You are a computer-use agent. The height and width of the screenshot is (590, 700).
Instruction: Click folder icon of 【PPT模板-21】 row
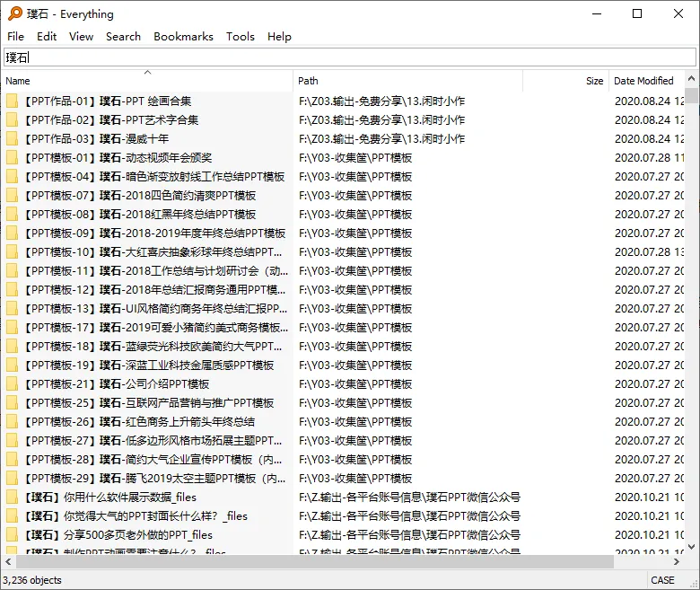click(x=12, y=384)
